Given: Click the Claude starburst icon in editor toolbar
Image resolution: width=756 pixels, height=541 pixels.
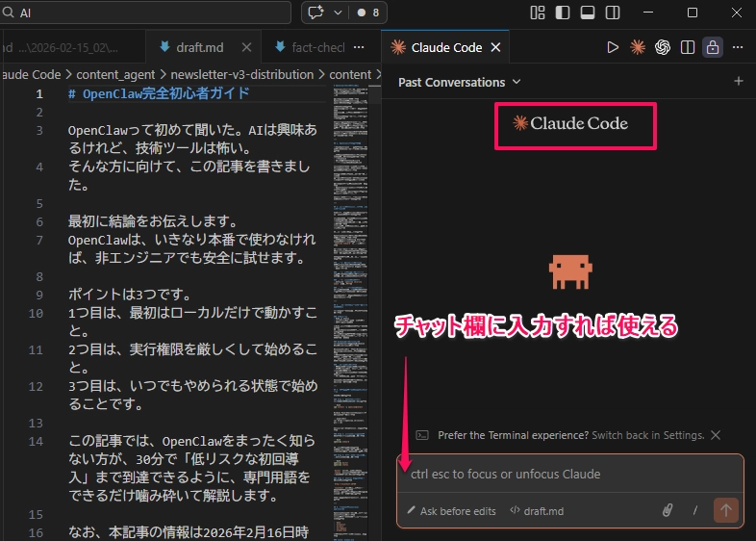Looking at the screenshot, I should tap(638, 47).
